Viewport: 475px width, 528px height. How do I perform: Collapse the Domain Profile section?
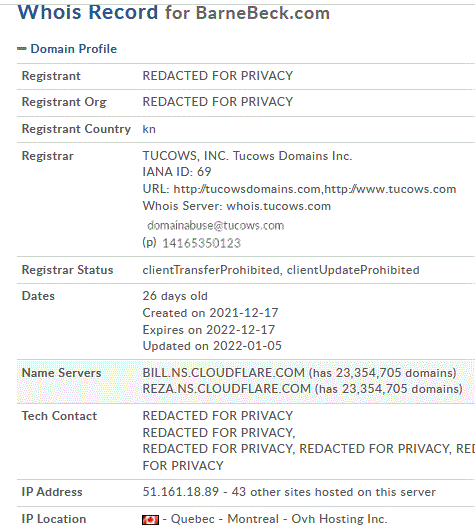tap(22, 49)
